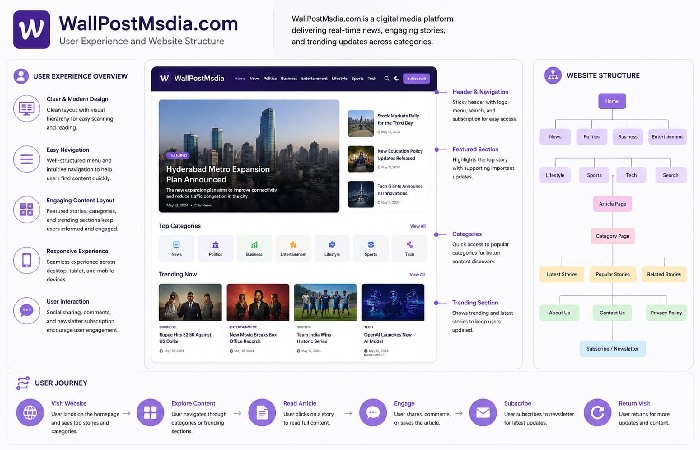Open the Entertainment category tile under Top Categories
Image resolution: width=700 pixels, height=450 pixels.
tap(293, 248)
